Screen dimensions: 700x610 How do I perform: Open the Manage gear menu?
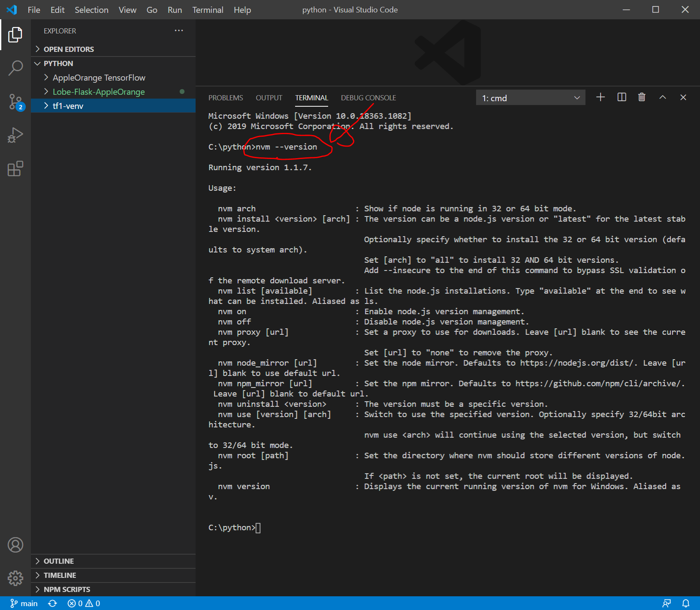[x=15, y=578]
